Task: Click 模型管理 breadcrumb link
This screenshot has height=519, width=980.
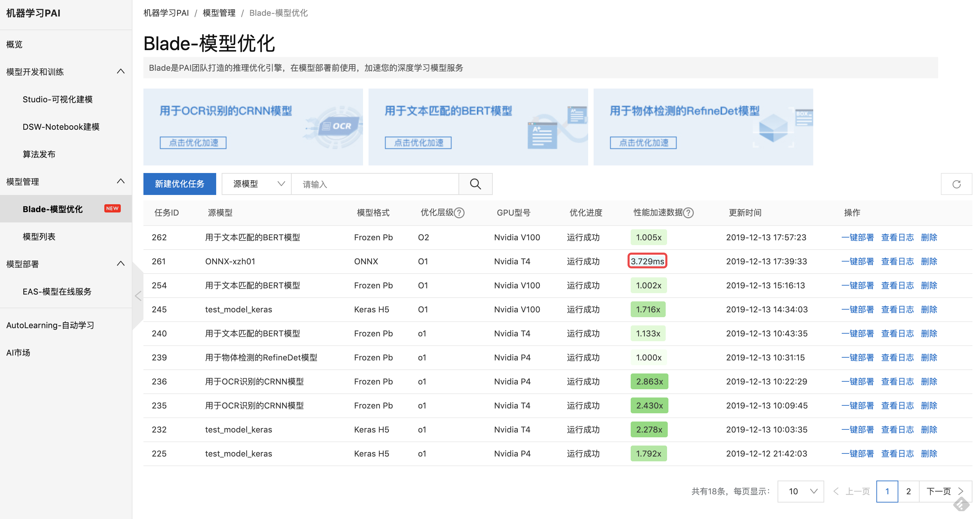Action: (x=219, y=13)
